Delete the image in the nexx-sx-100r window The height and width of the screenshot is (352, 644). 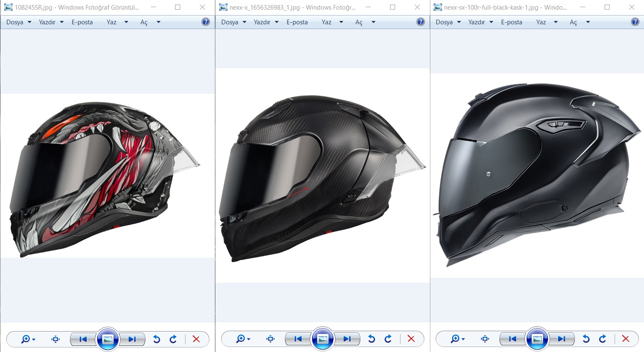pyautogui.click(x=626, y=339)
